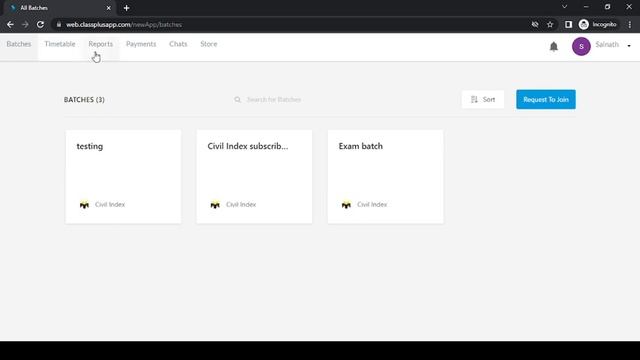Open the Chats section
The width and height of the screenshot is (640, 360).
178,44
